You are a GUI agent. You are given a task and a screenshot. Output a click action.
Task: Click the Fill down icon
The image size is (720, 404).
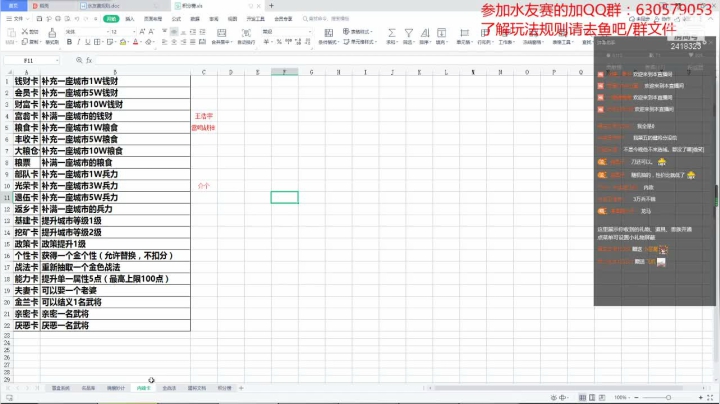(441, 33)
